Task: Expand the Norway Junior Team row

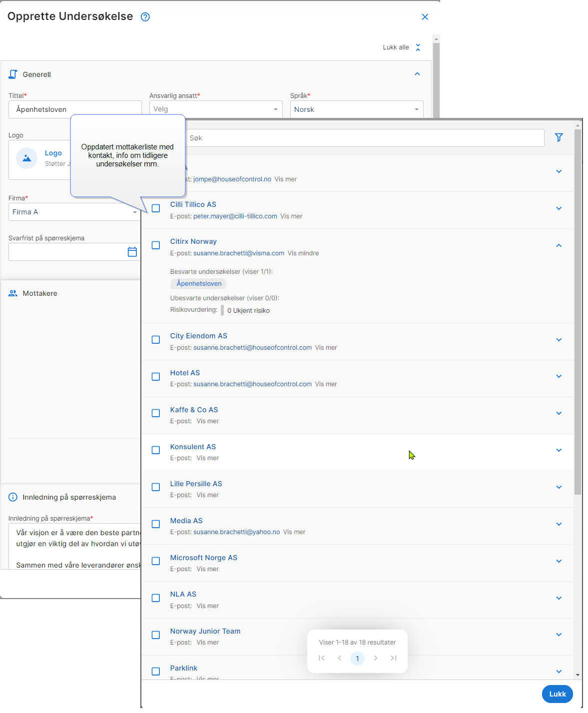Action: [559, 635]
